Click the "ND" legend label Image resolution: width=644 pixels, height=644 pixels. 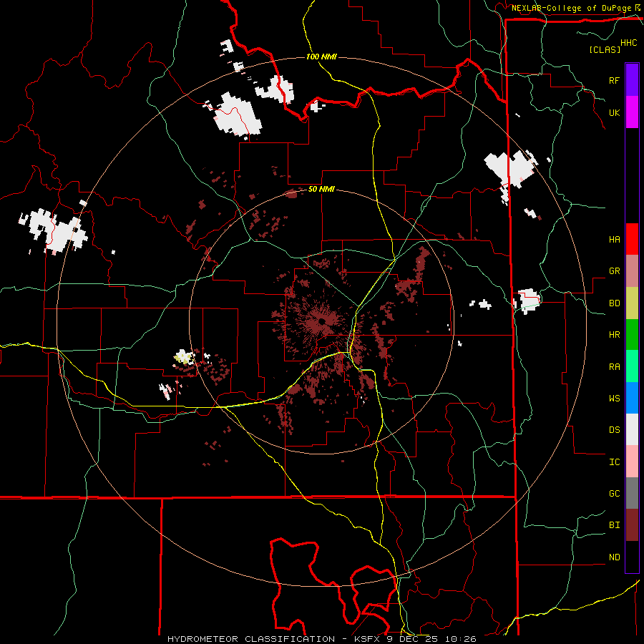click(614, 557)
